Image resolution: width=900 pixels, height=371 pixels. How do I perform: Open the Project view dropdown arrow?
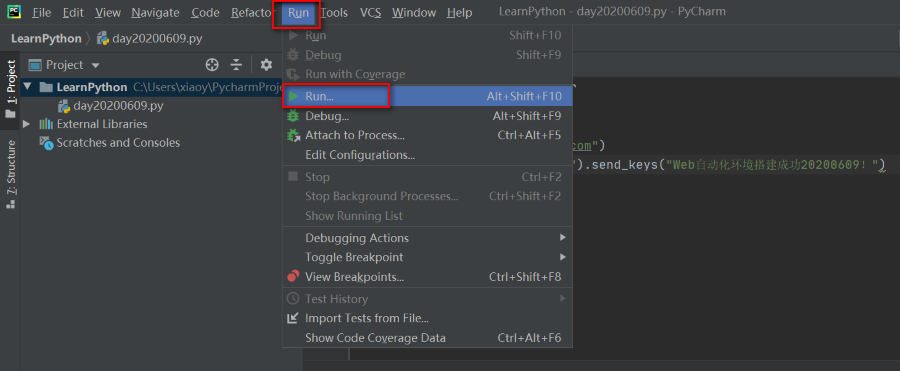point(96,65)
